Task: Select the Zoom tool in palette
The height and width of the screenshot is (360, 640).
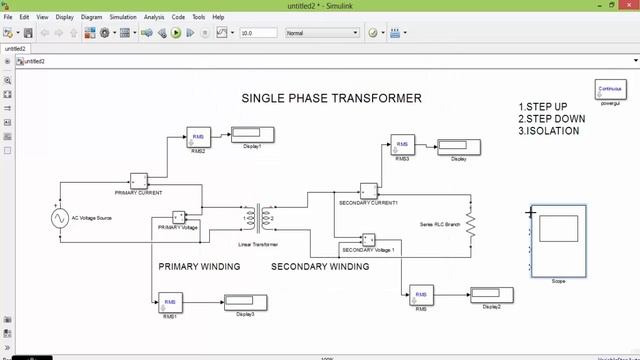Action: [x=7, y=80]
